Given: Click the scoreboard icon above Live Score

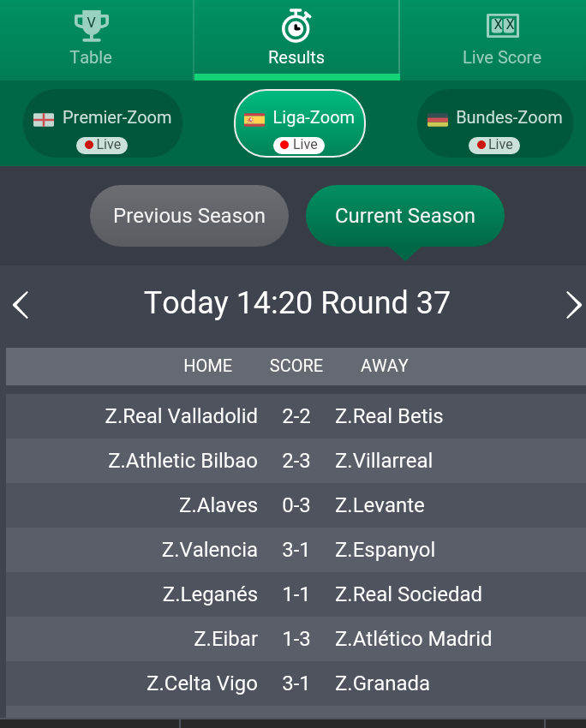Looking at the screenshot, I should 502,26.
